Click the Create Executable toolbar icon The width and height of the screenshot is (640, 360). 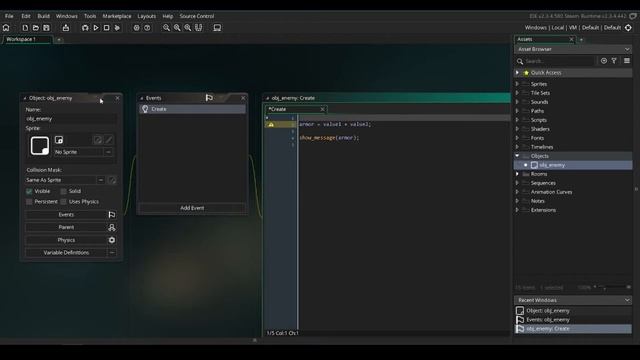(x=66, y=28)
